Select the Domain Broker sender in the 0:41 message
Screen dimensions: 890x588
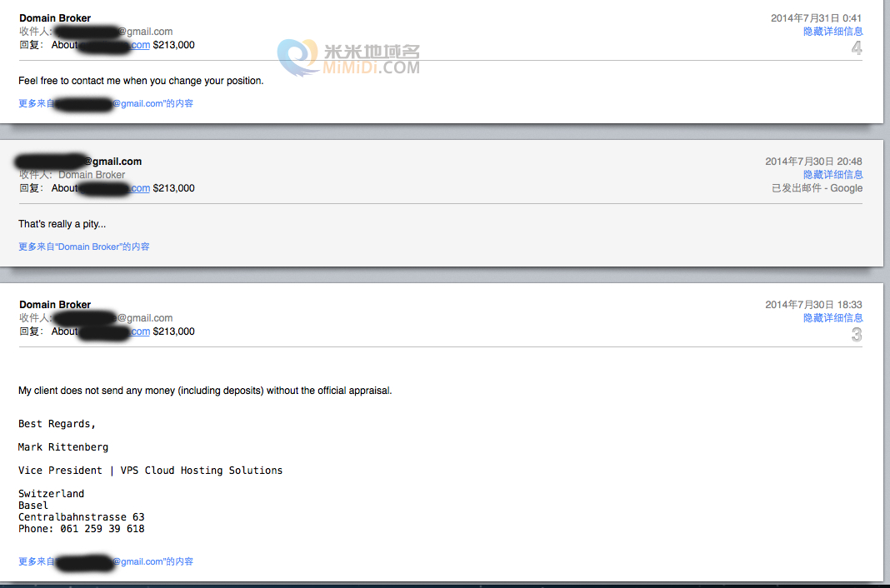(55, 18)
